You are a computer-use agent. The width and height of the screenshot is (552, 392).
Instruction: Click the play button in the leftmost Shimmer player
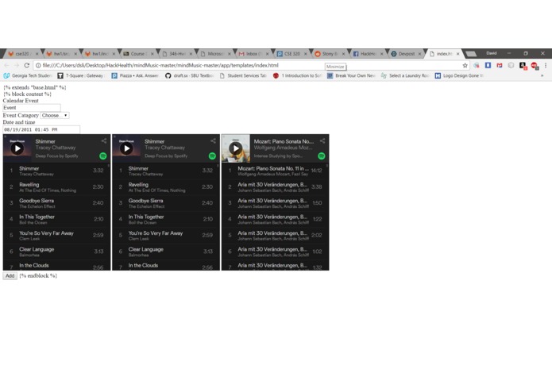[x=17, y=148]
